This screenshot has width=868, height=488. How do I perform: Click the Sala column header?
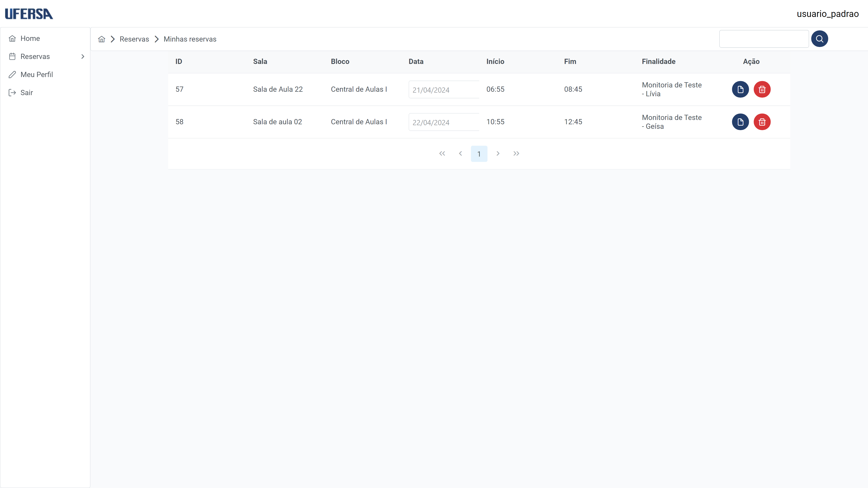point(260,62)
